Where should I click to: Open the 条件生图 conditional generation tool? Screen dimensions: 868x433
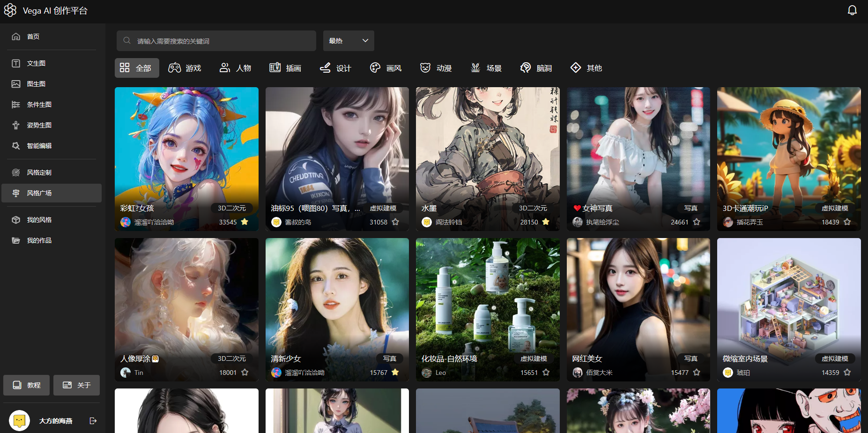point(39,104)
